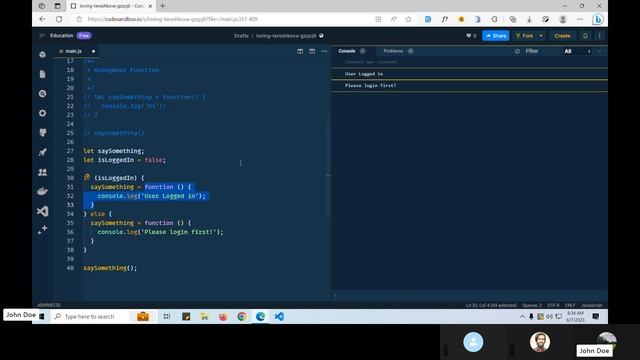This screenshot has height=360, width=640.
Task: Clear the console with the circle icon
Action: pyautogui.click(x=517, y=51)
